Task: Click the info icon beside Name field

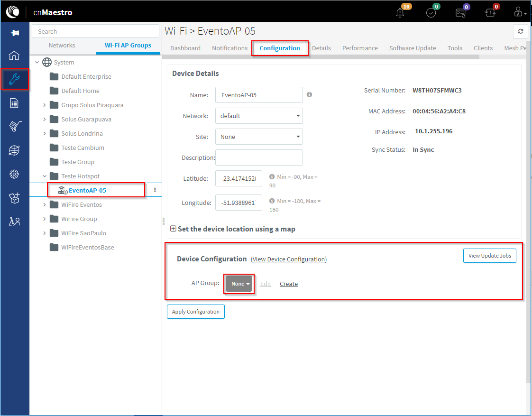Action: (310, 95)
